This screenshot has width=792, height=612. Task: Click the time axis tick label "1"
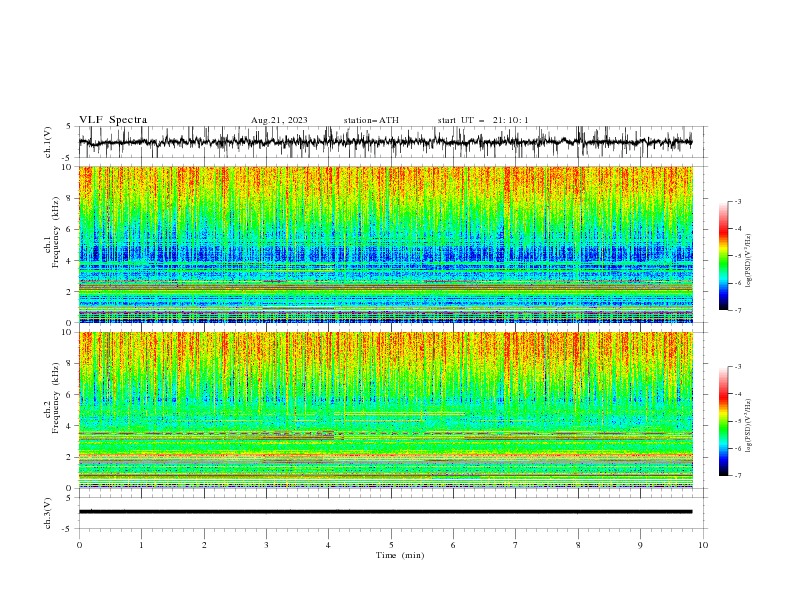(x=141, y=545)
